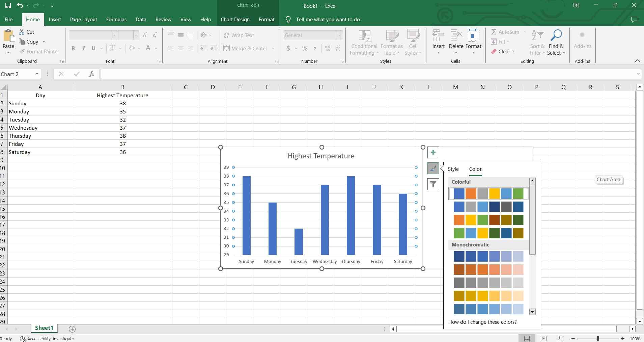Screen dimensions: 644x342
Task: Switch to the Style tab in chart popup
Action: tap(453, 169)
